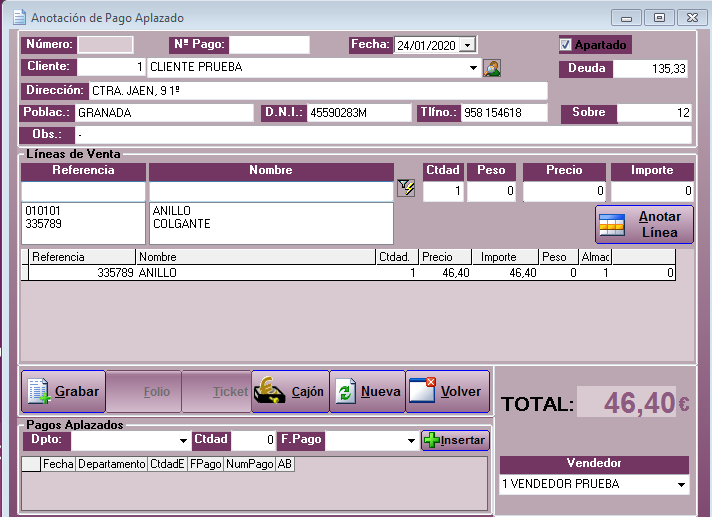Click the Ctdad quantity input in Líneas de Venta
This screenshot has width=712, height=517.
[x=443, y=191]
